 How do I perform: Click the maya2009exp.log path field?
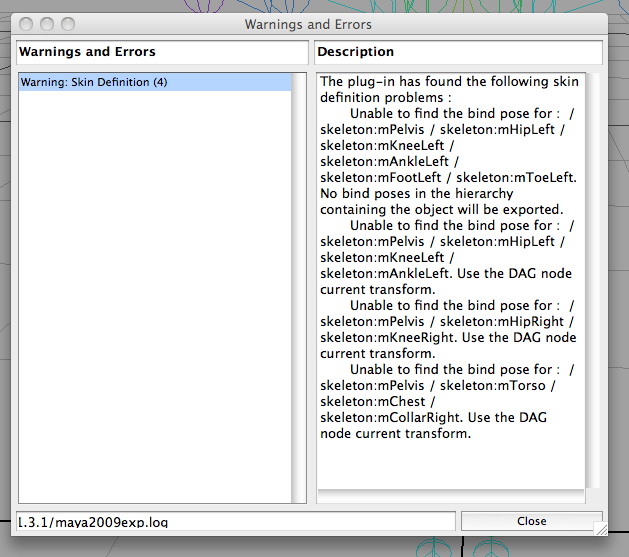236,521
